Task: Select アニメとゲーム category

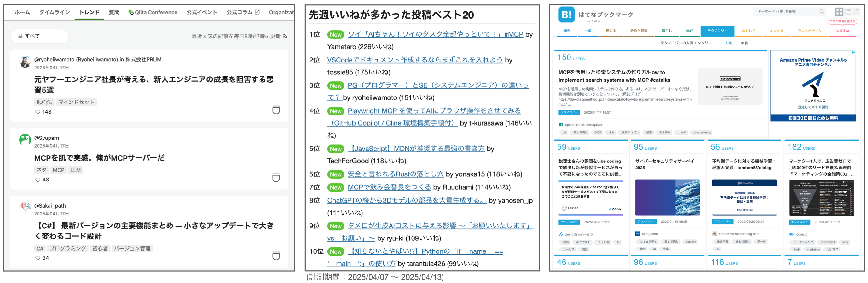Action: pyautogui.click(x=809, y=31)
